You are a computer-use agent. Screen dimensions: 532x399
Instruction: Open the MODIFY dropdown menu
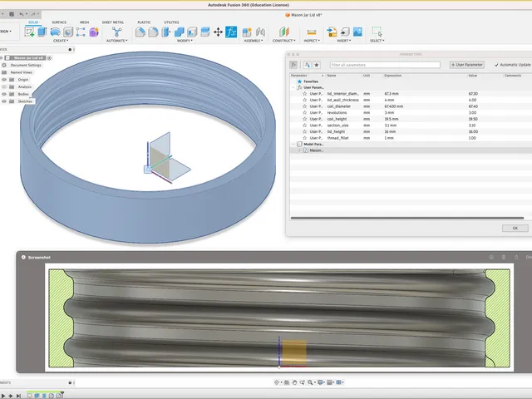(185, 41)
